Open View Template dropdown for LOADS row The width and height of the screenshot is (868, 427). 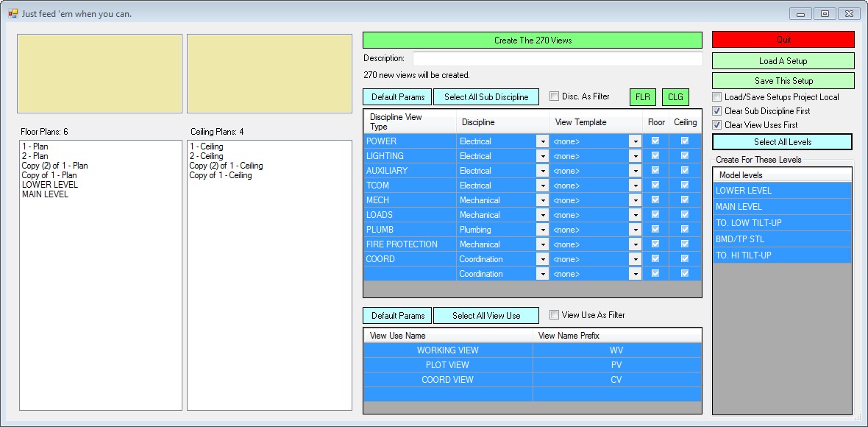click(x=635, y=215)
